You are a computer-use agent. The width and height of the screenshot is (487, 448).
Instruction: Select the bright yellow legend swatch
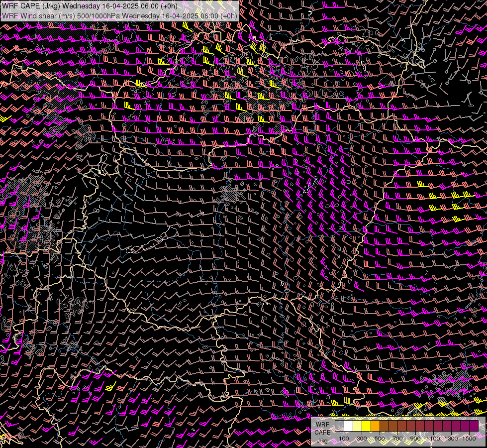click(x=367, y=426)
